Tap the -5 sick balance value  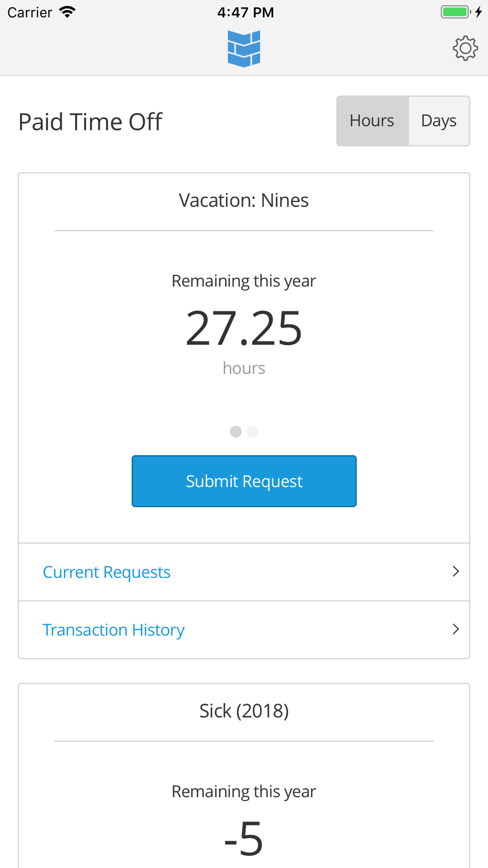click(x=244, y=839)
